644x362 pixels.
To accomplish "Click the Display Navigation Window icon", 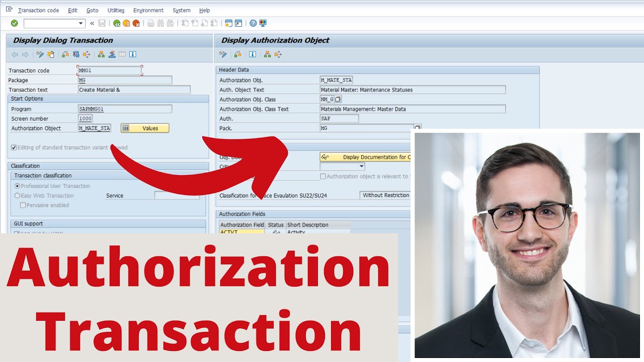I will point(112,54).
